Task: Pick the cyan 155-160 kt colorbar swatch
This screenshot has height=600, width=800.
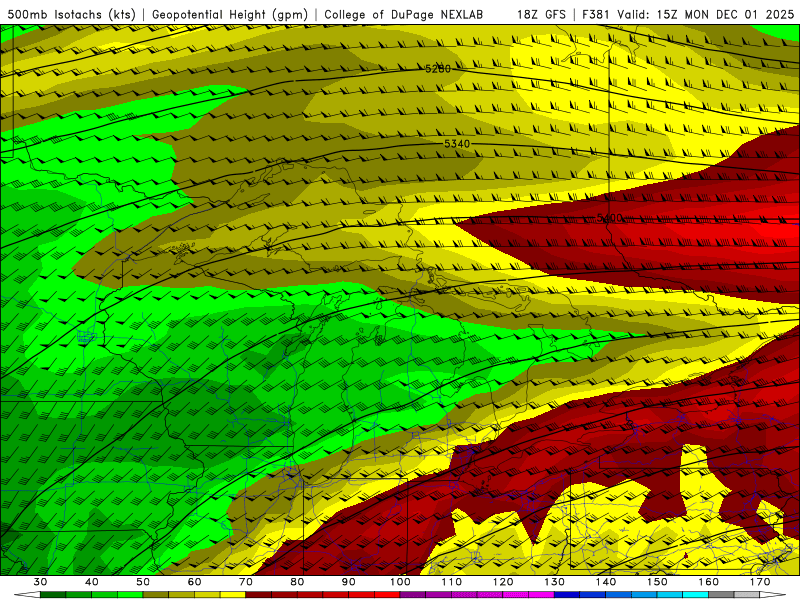Action: pyautogui.click(x=696, y=595)
